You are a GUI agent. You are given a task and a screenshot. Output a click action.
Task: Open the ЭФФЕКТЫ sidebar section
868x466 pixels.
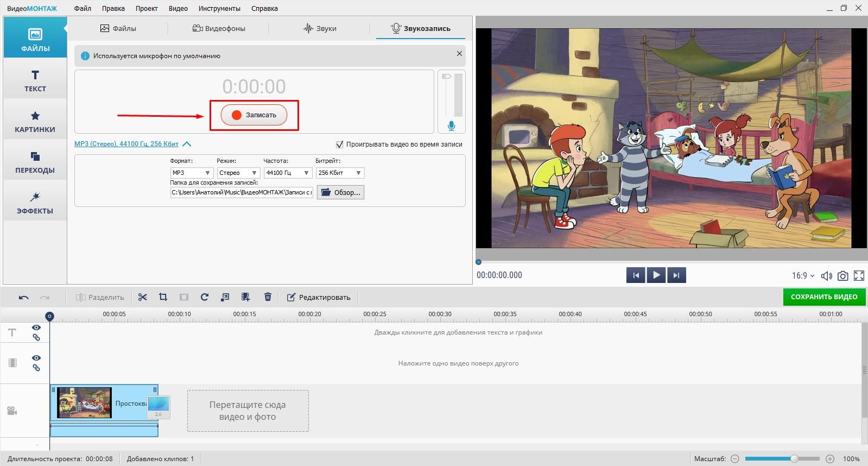tap(35, 203)
